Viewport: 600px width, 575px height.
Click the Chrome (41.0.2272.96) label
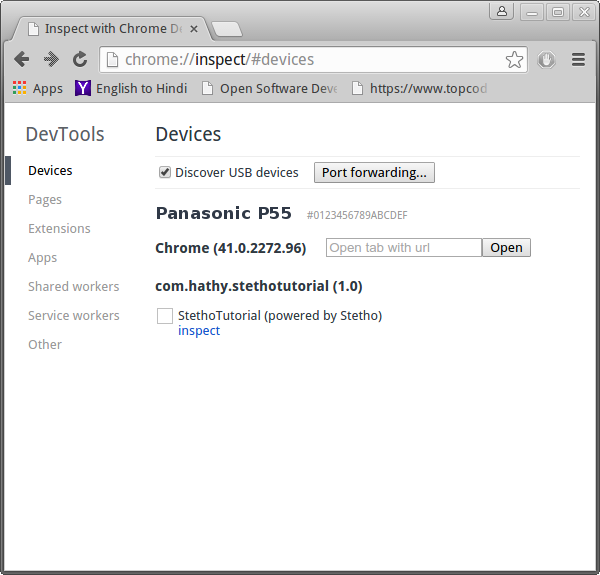pyautogui.click(x=231, y=248)
